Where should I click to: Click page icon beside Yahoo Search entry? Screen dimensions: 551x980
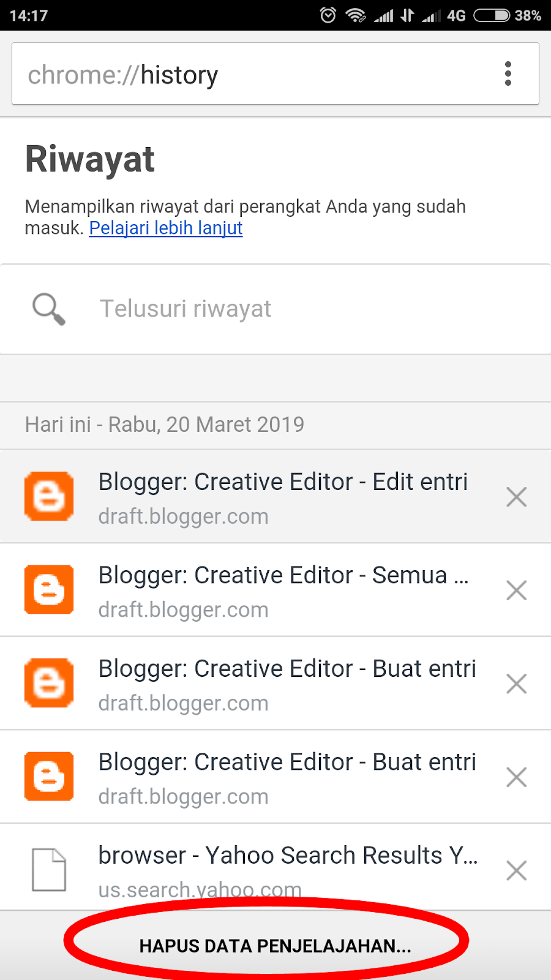[49, 870]
